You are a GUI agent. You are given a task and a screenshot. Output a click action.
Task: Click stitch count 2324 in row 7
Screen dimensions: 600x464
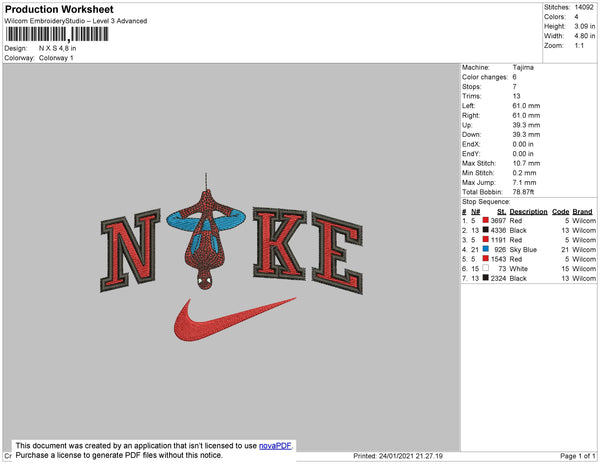coord(498,278)
